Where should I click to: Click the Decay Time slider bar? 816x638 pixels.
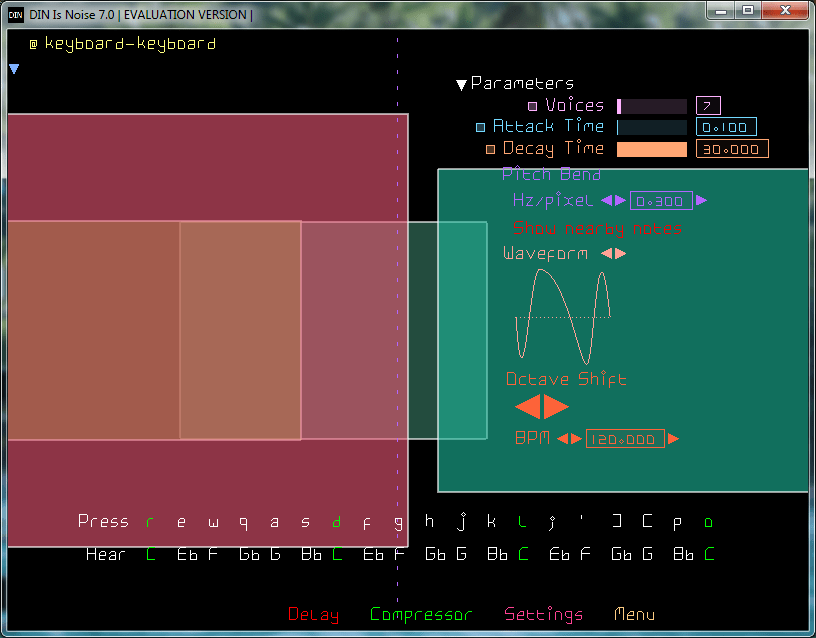(652, 149)
